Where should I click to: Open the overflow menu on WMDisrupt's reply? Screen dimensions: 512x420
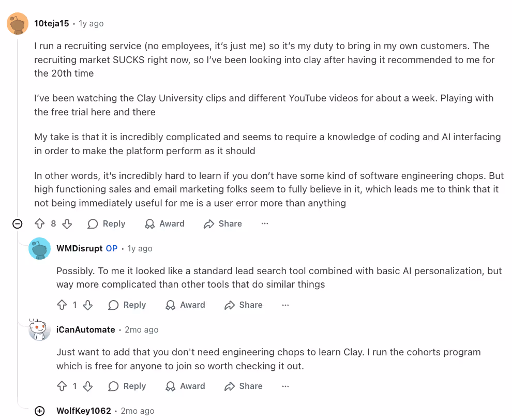pos(285,305)
